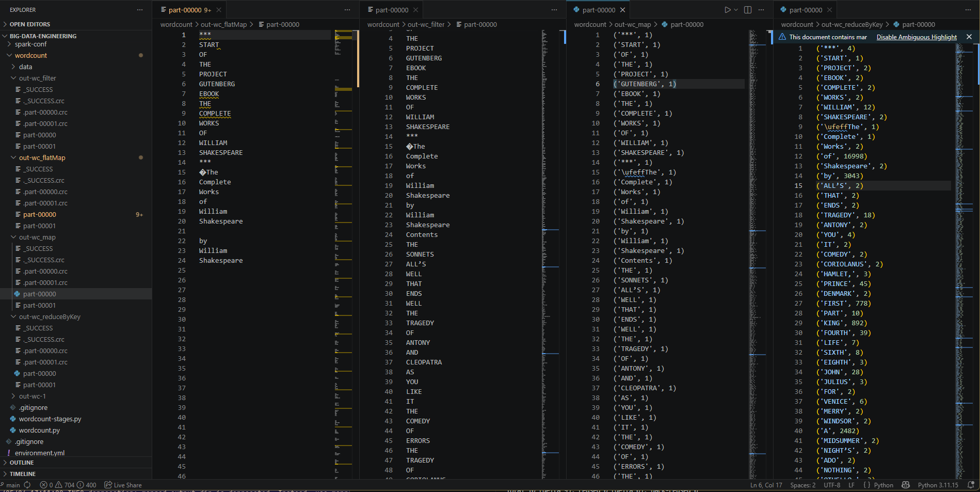Open more actions in the out-wc_map editor group
The width and height of the screenshot is (980, 492).
coord(761,10)
